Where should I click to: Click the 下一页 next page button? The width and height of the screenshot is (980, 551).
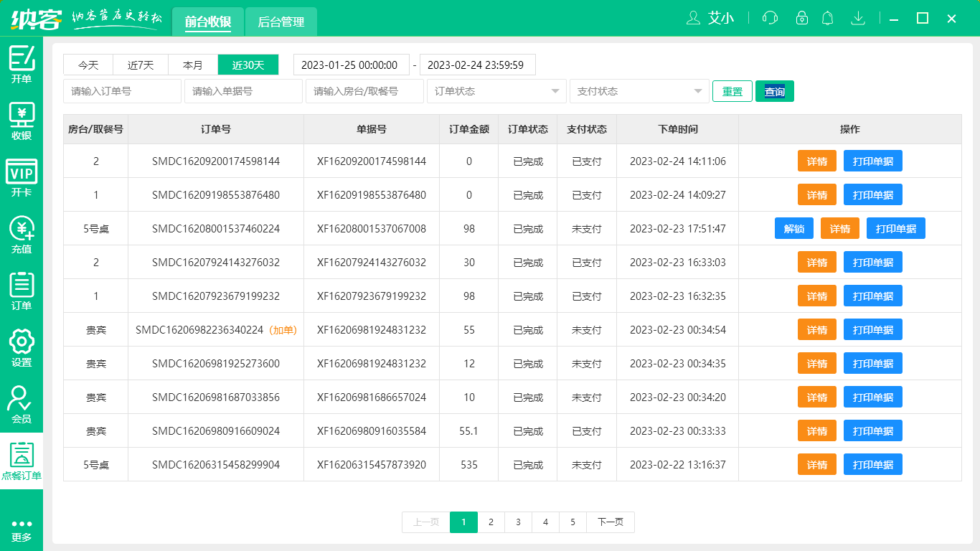(x=610, y=522)
